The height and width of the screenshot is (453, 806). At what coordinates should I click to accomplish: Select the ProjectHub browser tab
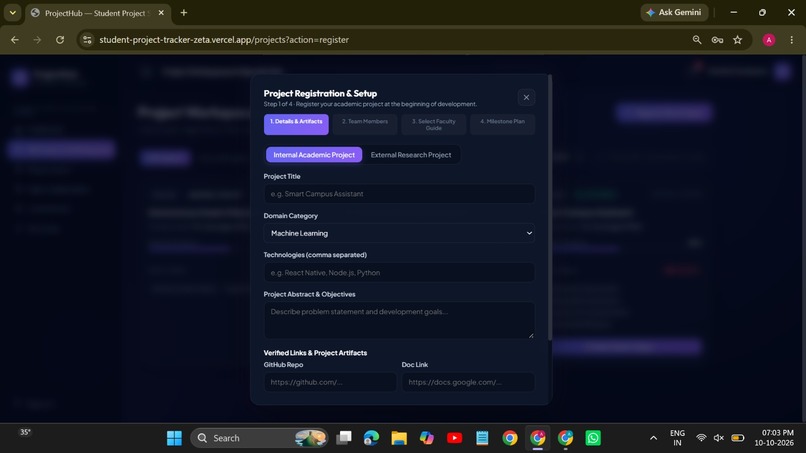[x=97, y=13]
